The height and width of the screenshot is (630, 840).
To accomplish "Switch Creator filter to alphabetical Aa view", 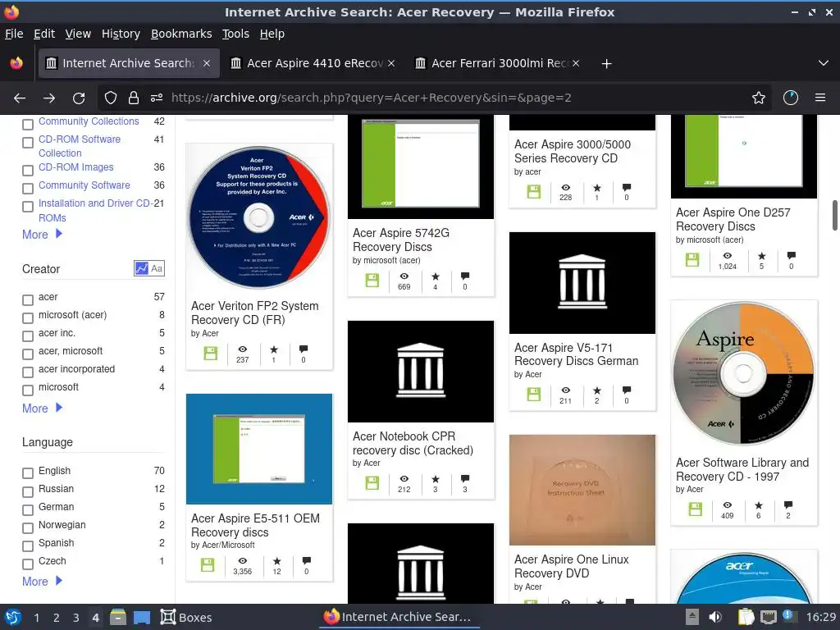I will coord(157,268).
